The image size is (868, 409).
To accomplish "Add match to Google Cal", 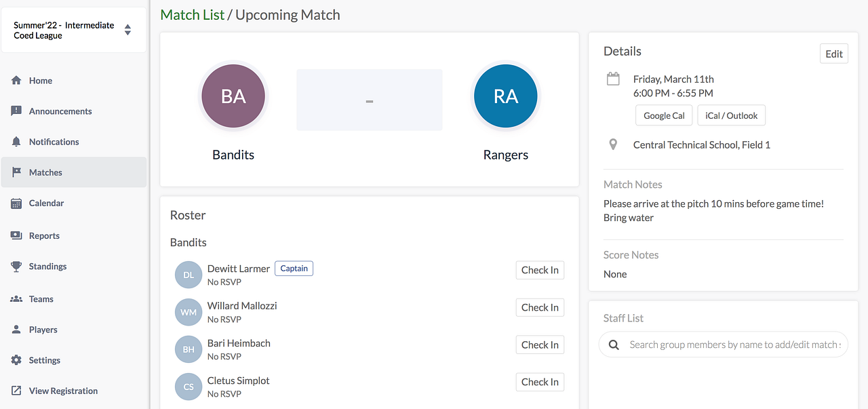I will 664,115.
